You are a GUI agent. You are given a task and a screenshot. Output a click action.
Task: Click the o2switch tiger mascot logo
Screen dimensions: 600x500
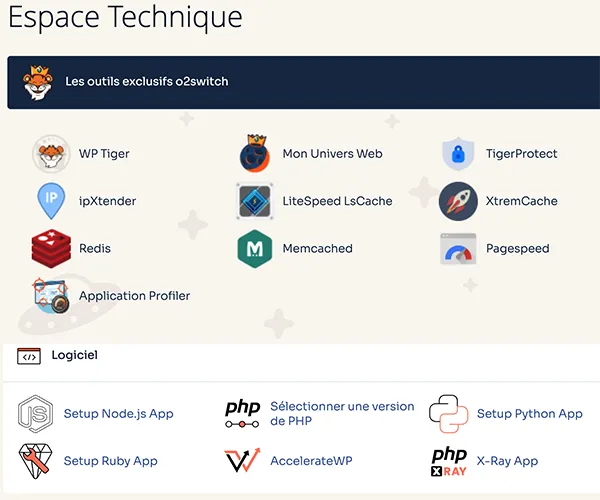click(x=37, y=82)
